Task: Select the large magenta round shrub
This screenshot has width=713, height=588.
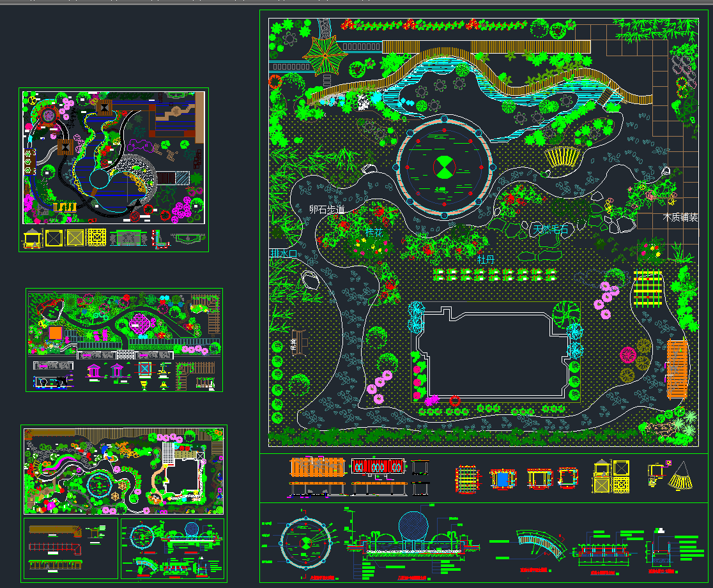Action: pyautogui.click(x=627, y=354)
